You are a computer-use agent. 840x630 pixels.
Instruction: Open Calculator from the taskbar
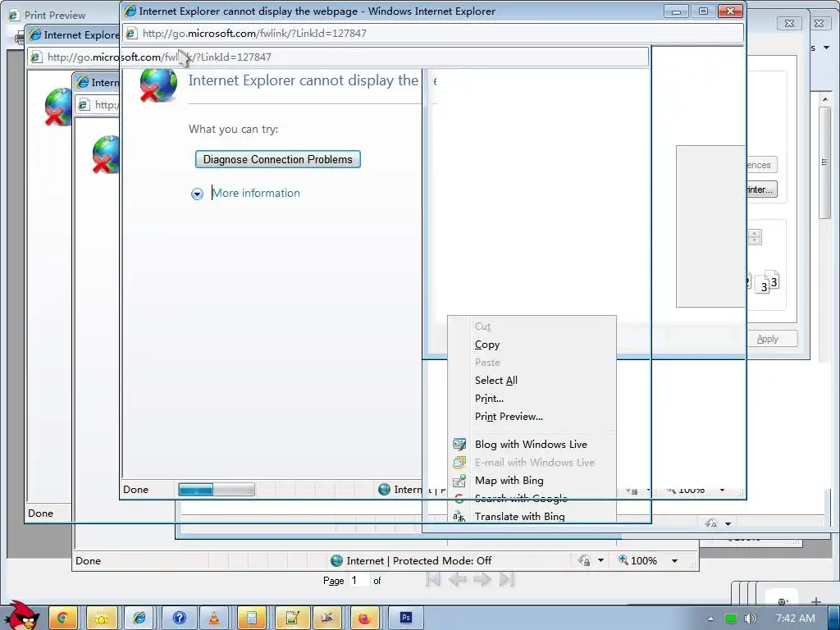[x=251, y=619]
